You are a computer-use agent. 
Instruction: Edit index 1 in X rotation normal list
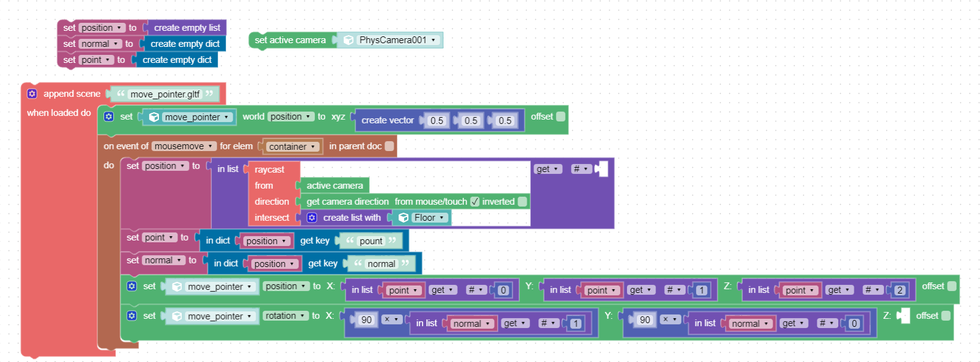tap(575, 324)
